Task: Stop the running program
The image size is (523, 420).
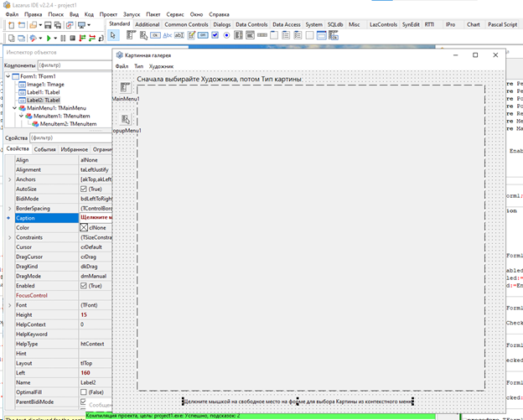Action: 72,38
